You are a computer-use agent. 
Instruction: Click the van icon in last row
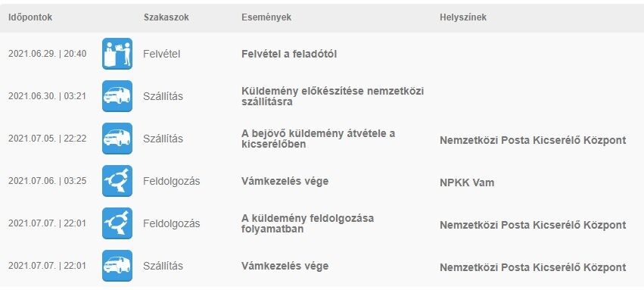(117, 266)
